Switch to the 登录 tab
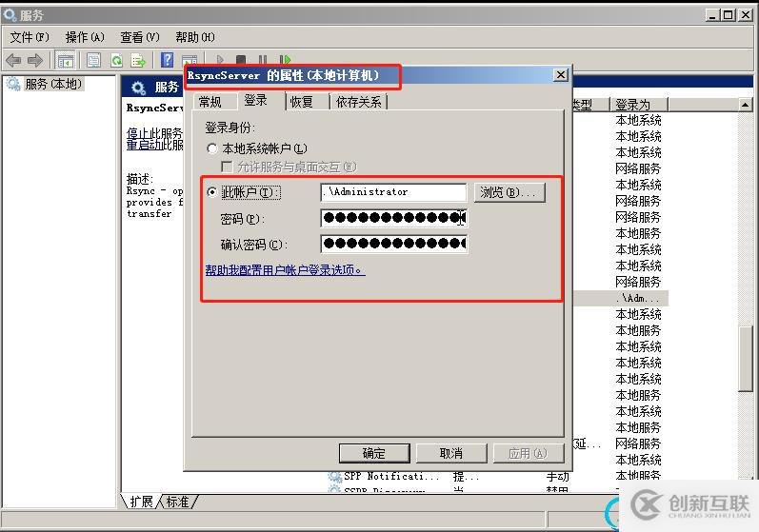 pyautogui.click(x=256, y=101)
